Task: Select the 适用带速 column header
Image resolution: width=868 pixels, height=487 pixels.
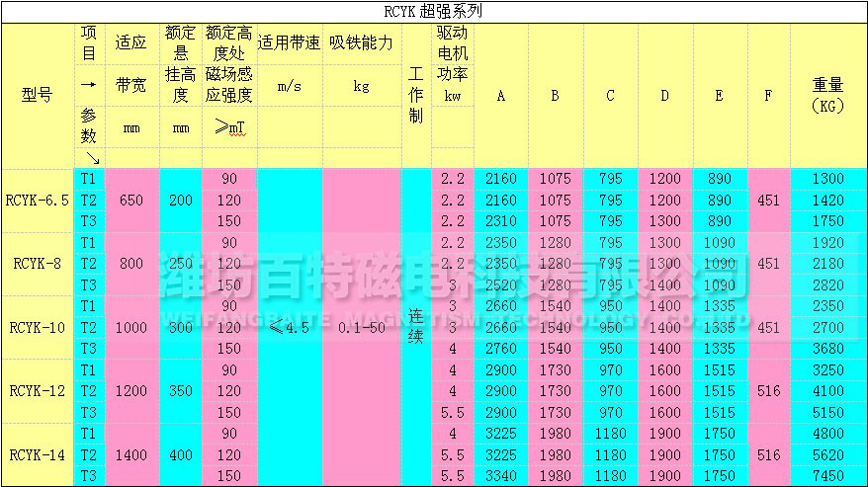Action: click(289, 43)
